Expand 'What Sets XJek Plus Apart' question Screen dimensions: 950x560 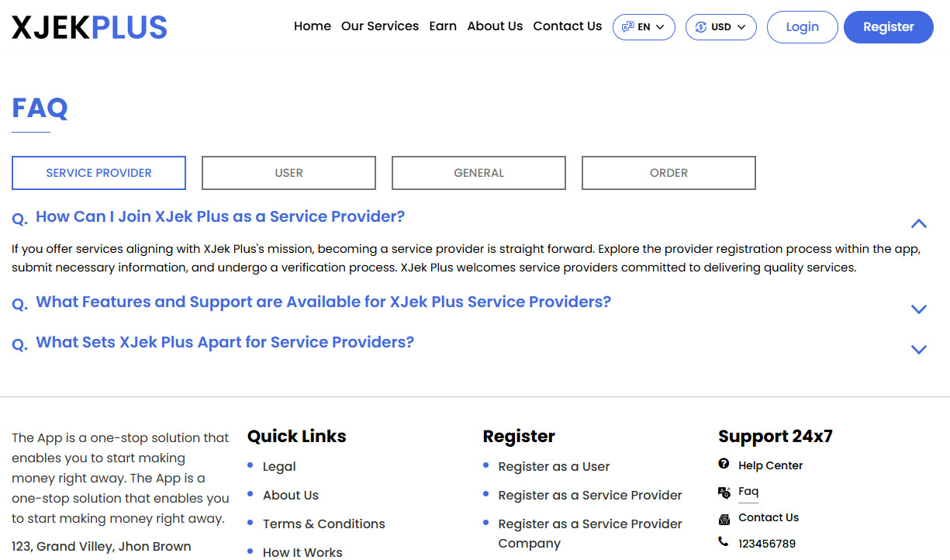(x=918, y=349)
